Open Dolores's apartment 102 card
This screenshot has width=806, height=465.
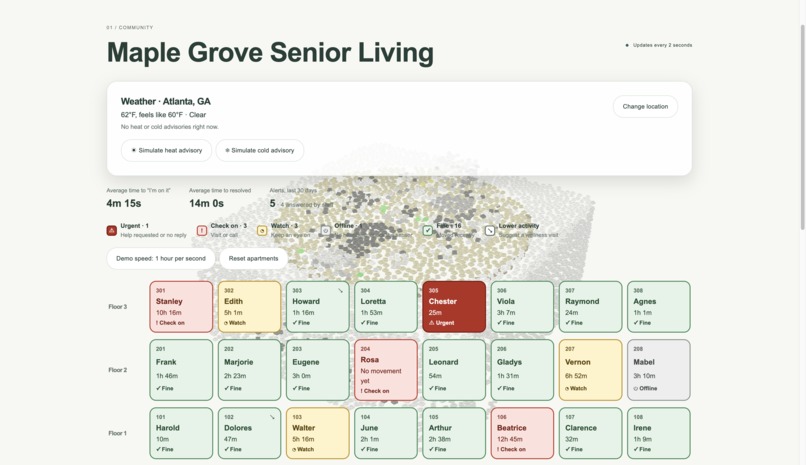pos(249,433)
